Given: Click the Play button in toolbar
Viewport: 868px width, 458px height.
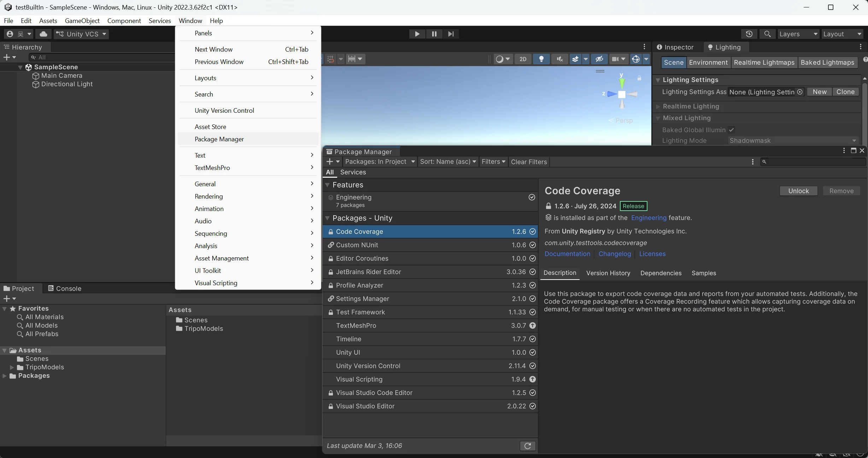Looking at the screenshot, I should 417,34.
